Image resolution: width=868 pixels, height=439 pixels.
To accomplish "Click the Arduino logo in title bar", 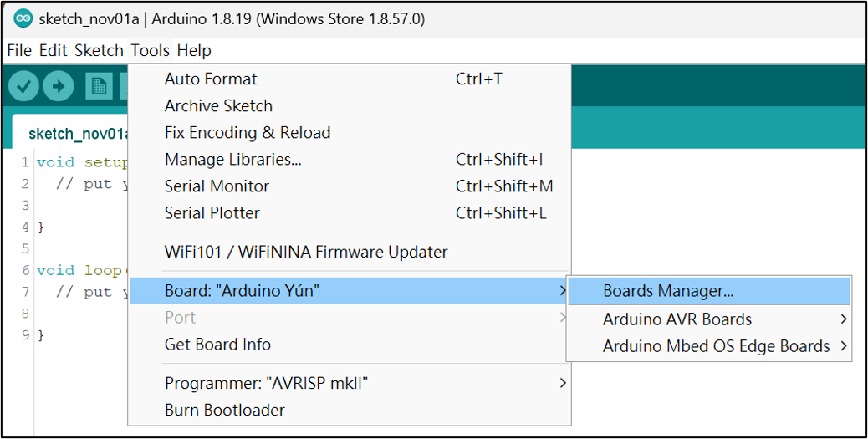I will pyautogui.click(x=23, y=19).
